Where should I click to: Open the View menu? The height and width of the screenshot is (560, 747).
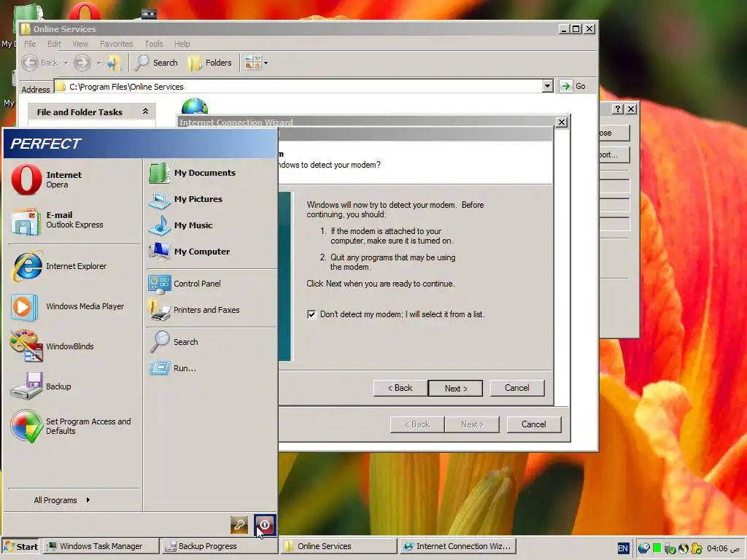tap(80, 44)
